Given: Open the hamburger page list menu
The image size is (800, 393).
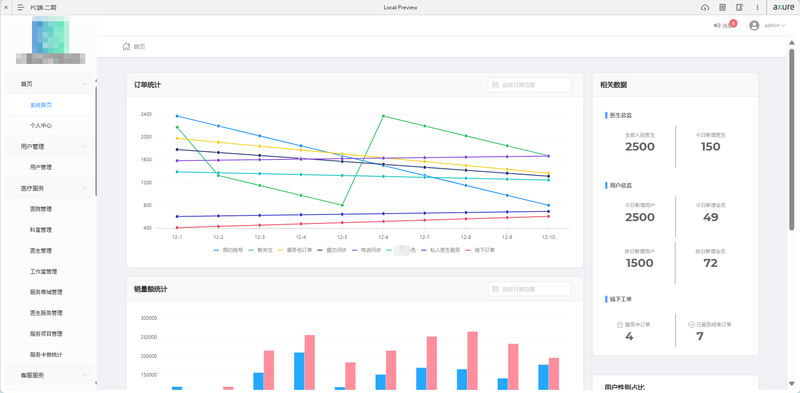Looking at the screenshot, I should coord(21,7).
